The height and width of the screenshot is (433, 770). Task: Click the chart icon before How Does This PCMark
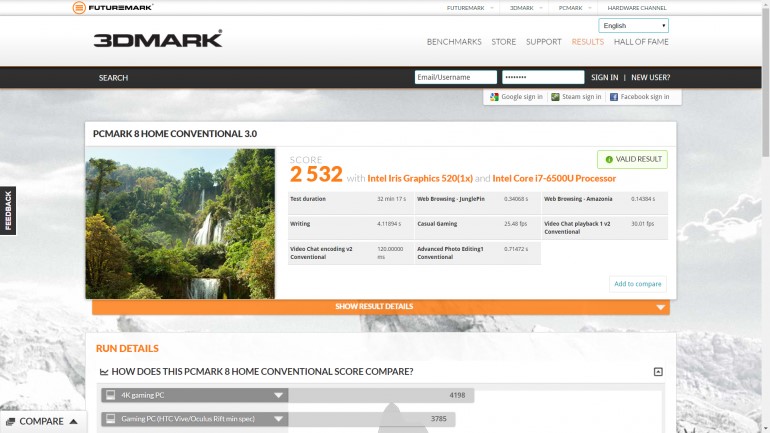(104, 372)
